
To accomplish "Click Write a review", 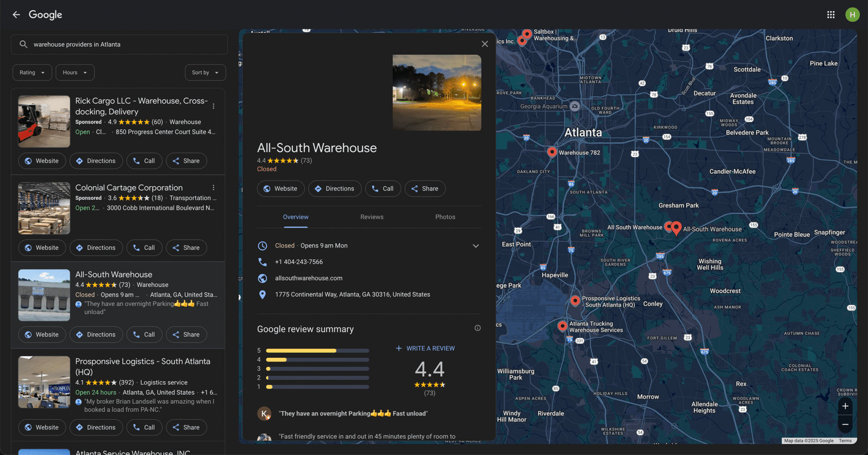I will [425, 349].
